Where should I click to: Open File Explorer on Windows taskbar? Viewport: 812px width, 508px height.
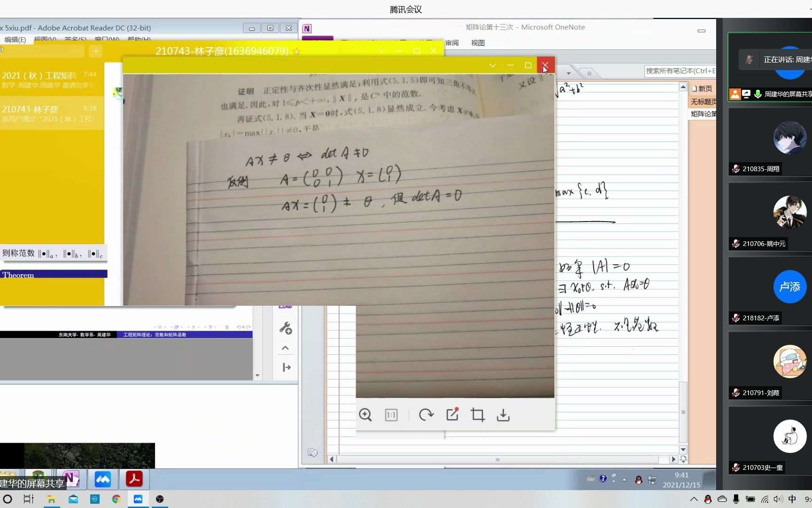[x=51, y=499]
